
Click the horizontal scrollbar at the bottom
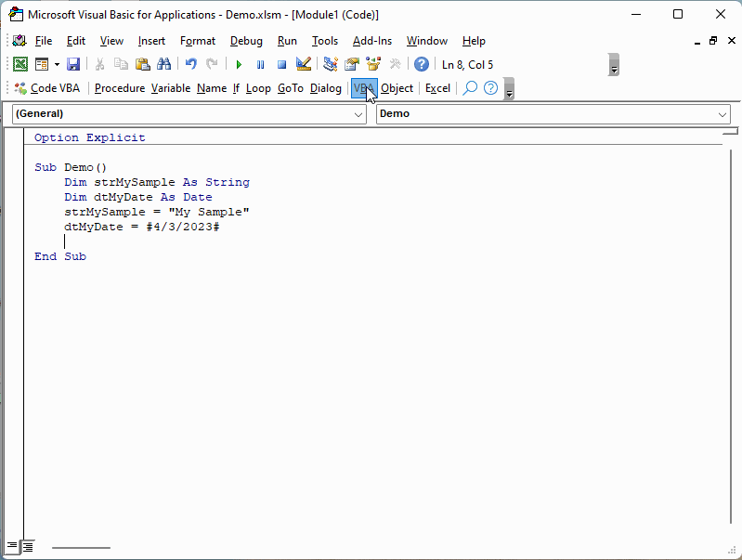(81, 548)
